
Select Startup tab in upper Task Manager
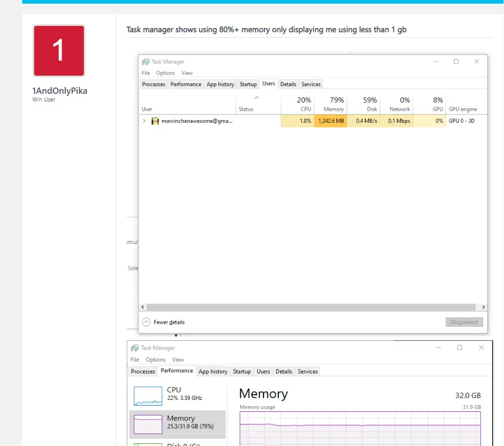coord(248,84)
